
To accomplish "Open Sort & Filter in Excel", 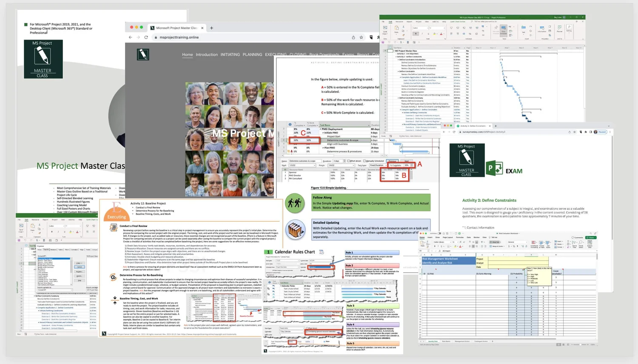I will click(575, 244).
